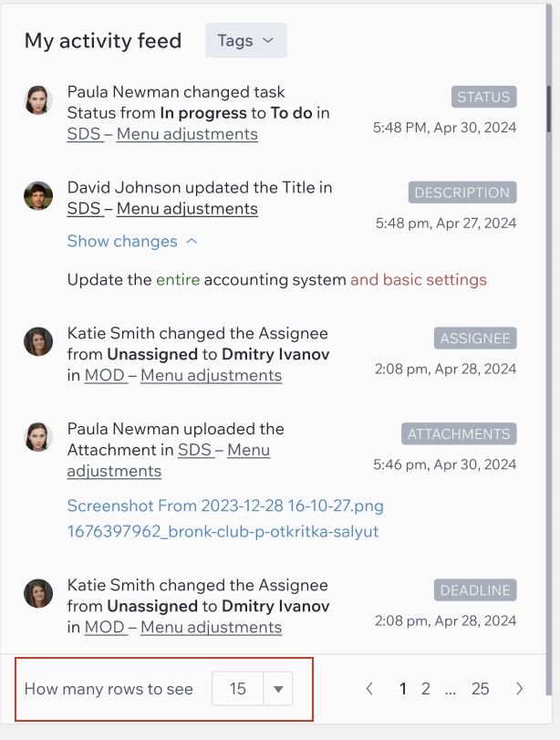Collapse the Show changes section
The width and height of the screenshot is (560, 740).
click(x=132, y=241)
